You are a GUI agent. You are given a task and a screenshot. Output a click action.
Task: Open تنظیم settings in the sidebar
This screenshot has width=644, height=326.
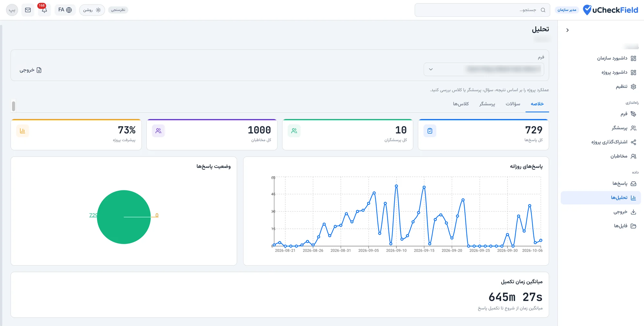point(601,86)
